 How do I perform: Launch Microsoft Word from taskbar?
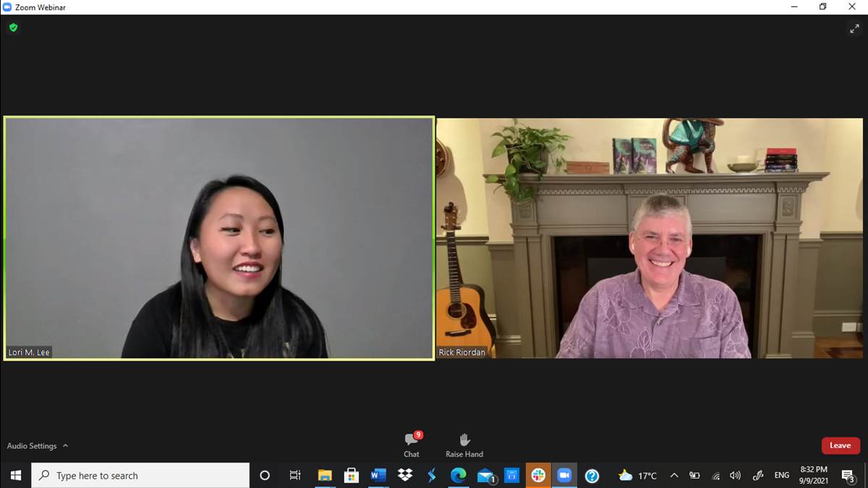[378, 476]
